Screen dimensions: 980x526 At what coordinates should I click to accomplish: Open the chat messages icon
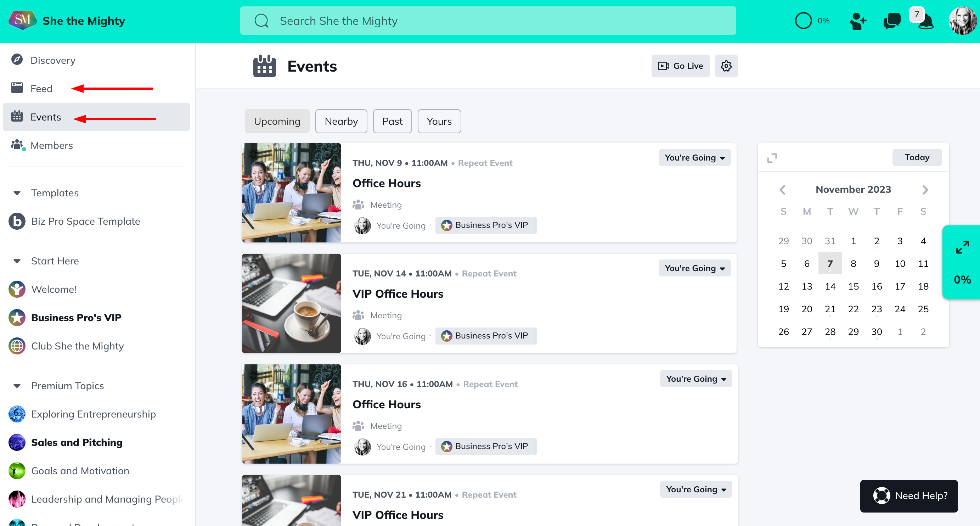(x=891, y=21)
